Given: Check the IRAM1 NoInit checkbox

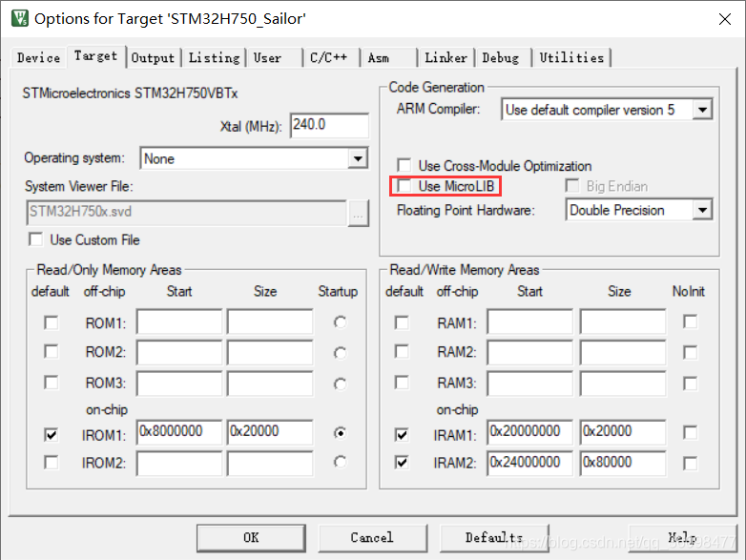Looking at the screenshot, I should click(x=690, y=432).
